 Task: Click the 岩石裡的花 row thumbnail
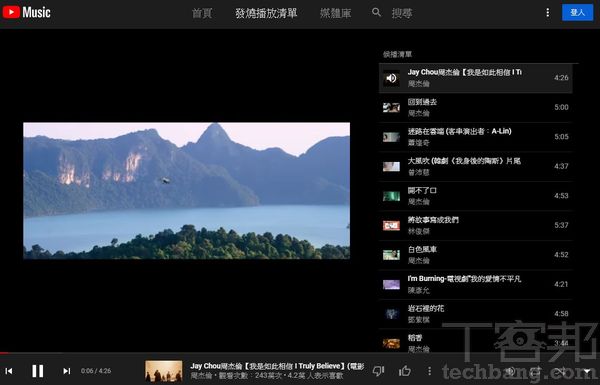tap(391, 314)
